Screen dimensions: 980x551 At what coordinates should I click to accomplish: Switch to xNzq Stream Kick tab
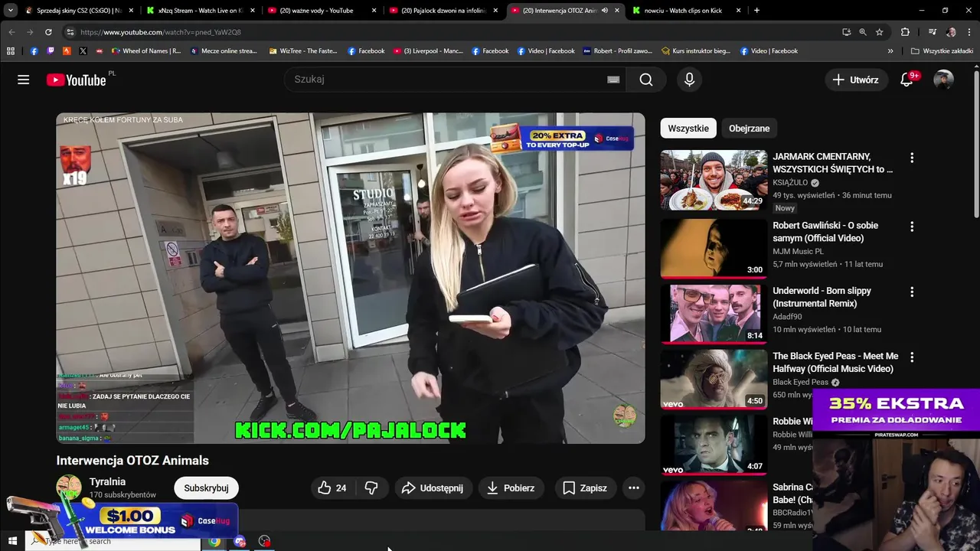[x=201, y=11]
